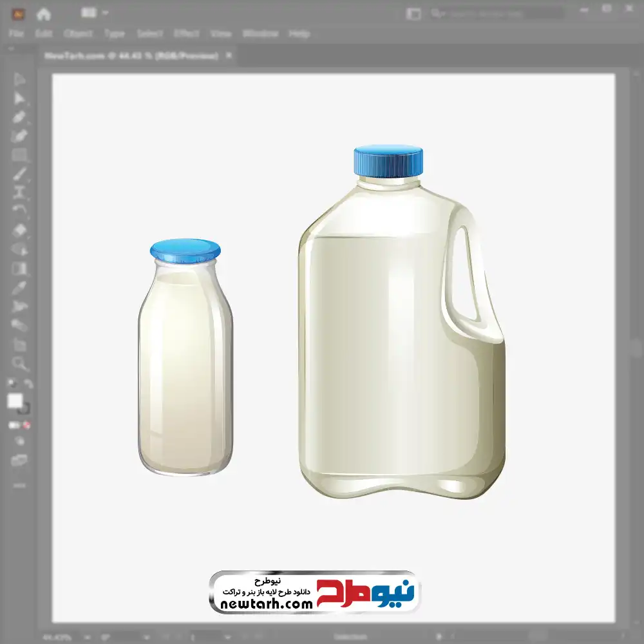This screenshot has width=644, height=644.
Task: Select the Type tool
Action: point(19,192)
